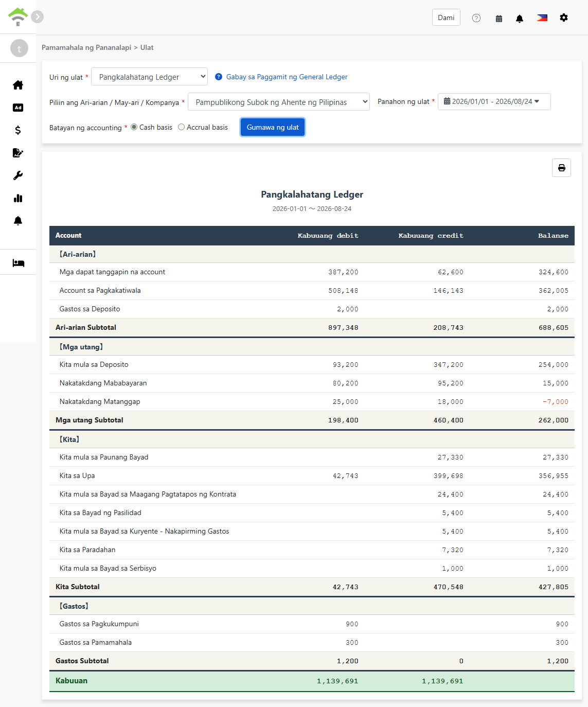This screenshot has width=588, height=707.
Task: Select Nakatakdang Mababayaran row
Action: (312, 383)
